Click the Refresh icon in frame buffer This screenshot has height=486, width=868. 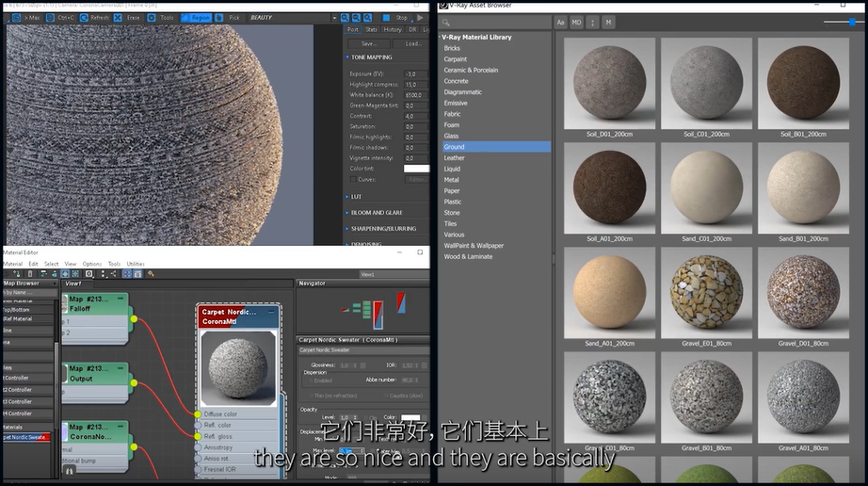(84, 18)
